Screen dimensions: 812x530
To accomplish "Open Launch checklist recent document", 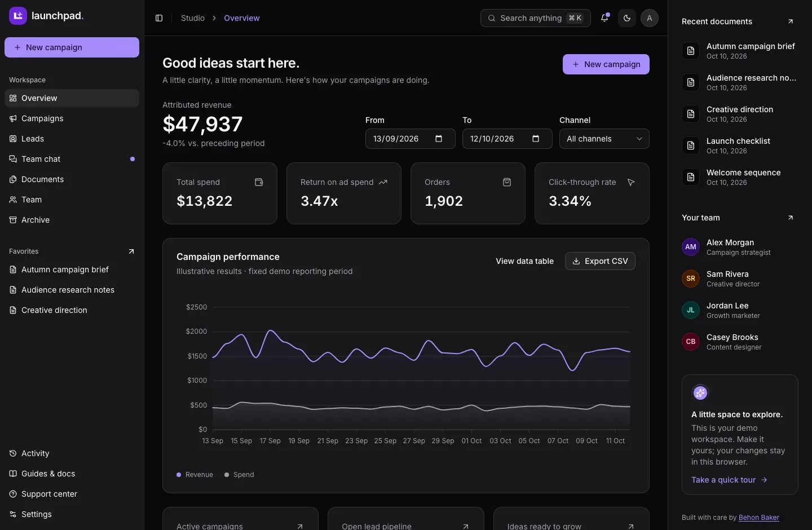I will pyautogui.click(x=740, y=145).
